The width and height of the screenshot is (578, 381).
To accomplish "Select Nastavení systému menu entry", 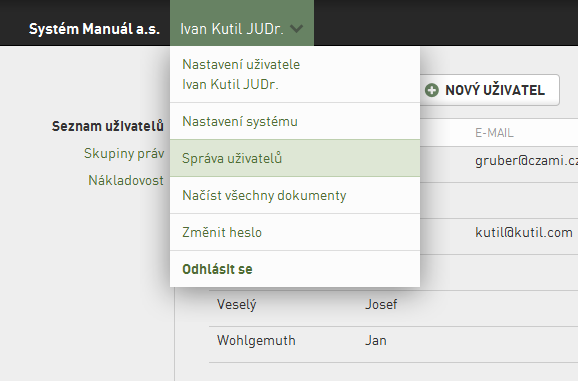I will (x=295, y=121).
